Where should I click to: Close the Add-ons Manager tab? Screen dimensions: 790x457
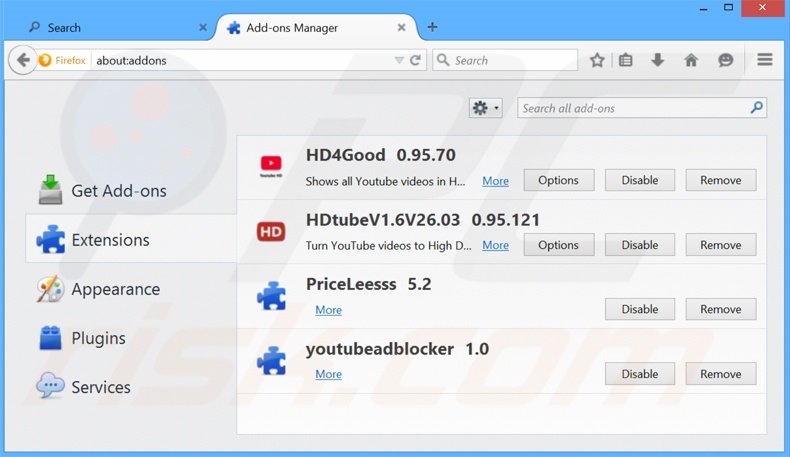402,27
